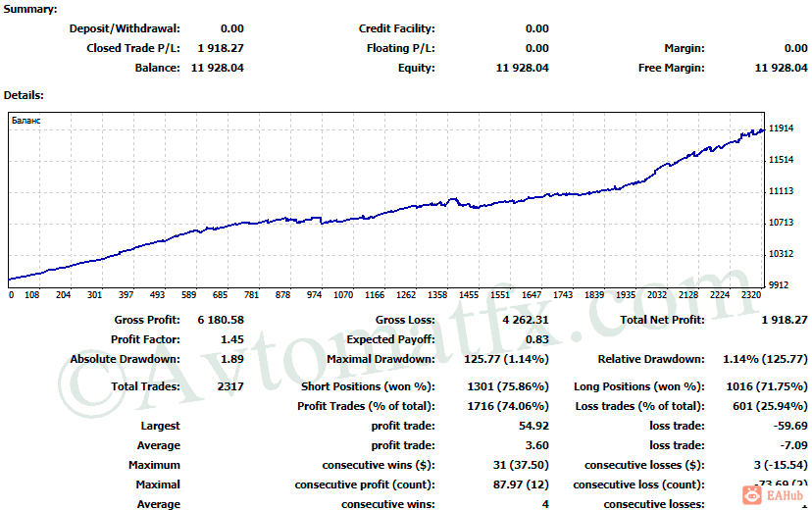Click the EAHub logo icon
Viewport: 812px width, 510px height.
tap(752, 495)
